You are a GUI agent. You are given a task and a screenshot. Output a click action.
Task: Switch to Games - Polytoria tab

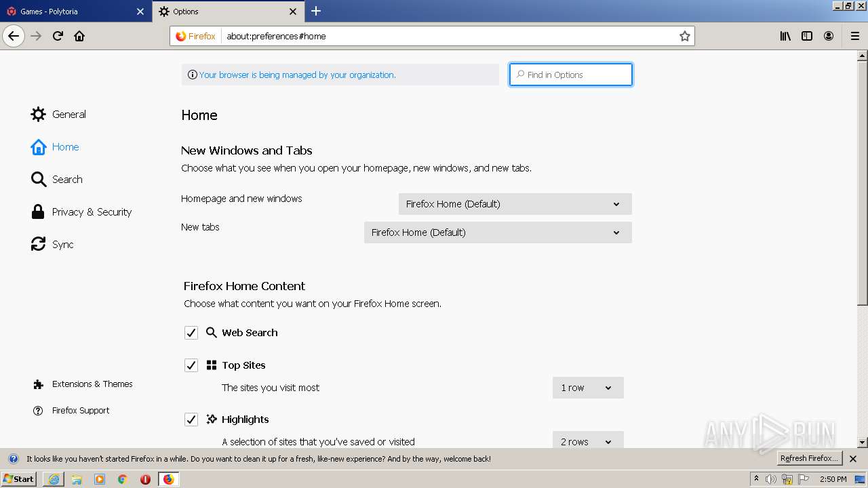75,12
